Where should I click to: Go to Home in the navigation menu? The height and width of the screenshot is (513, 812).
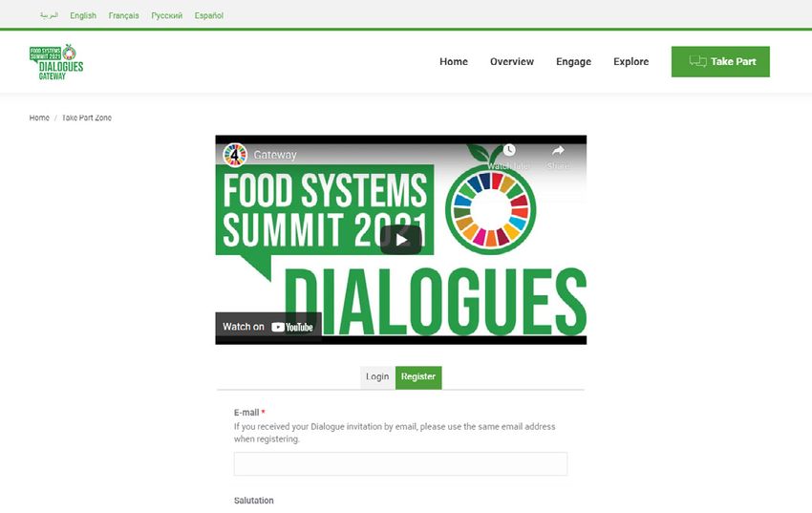coord(454,61)
